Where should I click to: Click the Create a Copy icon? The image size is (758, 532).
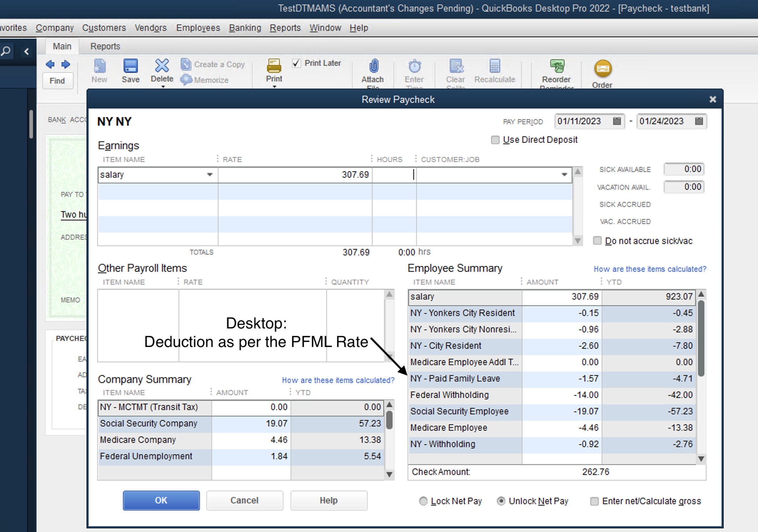tap(186, 65)
